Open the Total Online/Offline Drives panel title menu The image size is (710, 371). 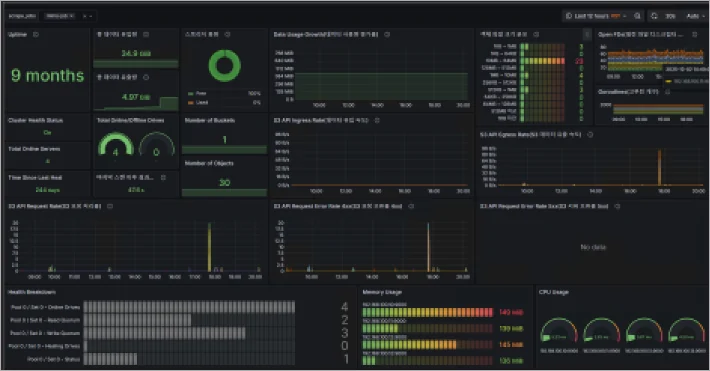point(130,120)
